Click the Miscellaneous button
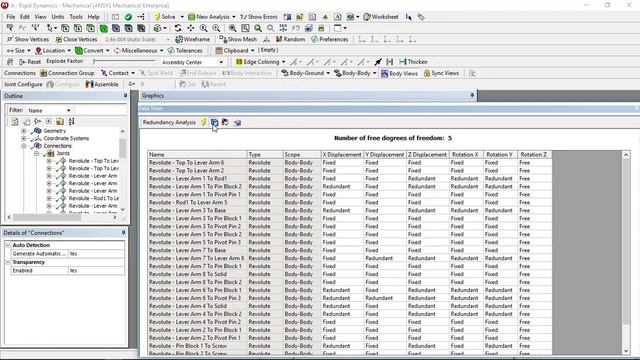640x360 pixels. pyautogui.click(x=138, y=51)
